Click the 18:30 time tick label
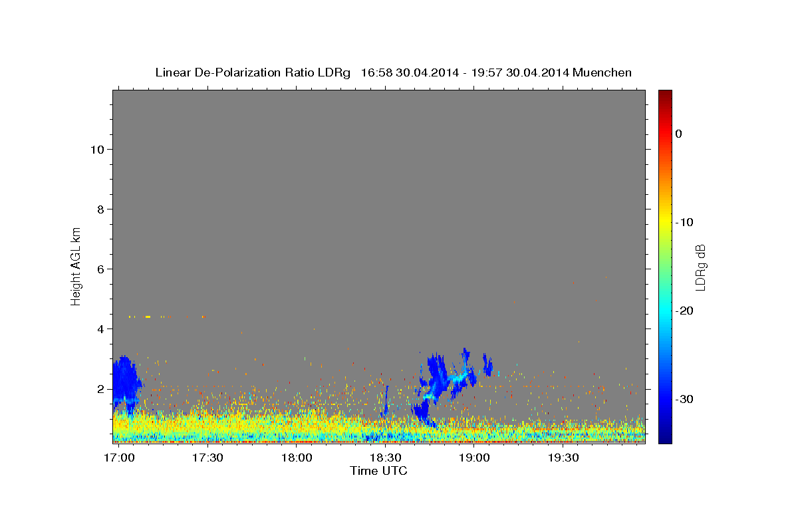Viewport: 798px width, 532px height. coord(386,458)
